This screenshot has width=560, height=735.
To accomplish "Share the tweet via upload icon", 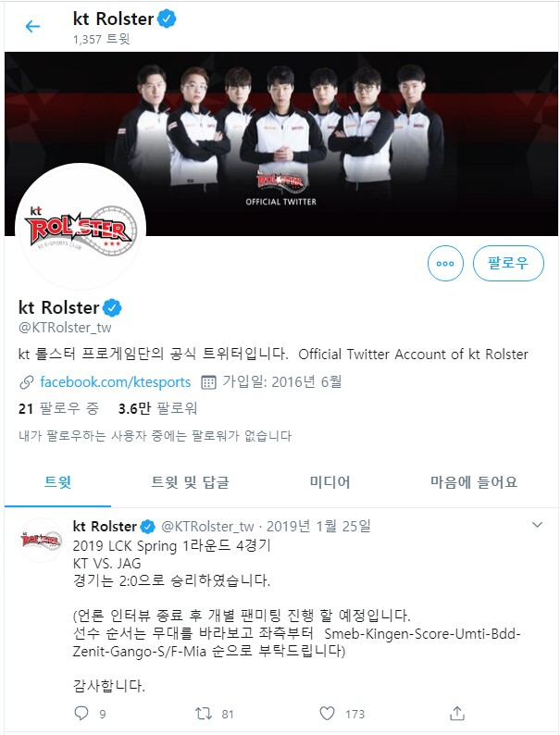I will [457, 713].
